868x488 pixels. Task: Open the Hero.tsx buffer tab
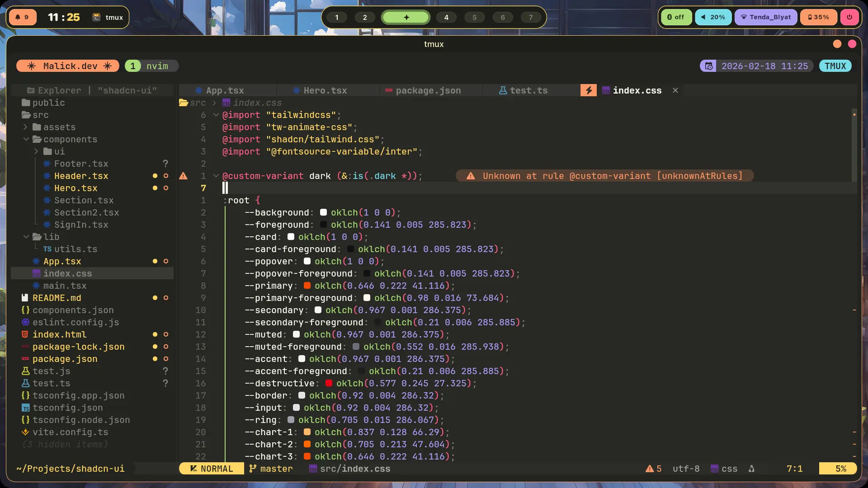[x=325, y=90]
